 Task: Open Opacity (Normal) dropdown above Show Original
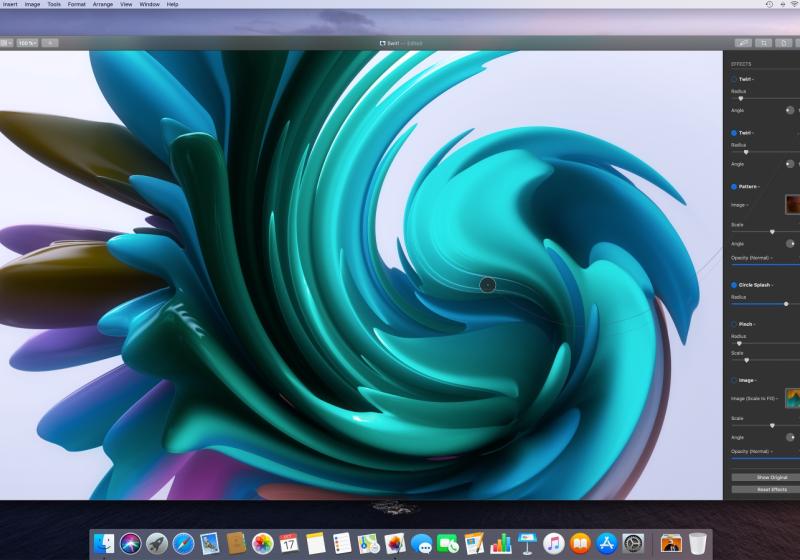(752, 451)
